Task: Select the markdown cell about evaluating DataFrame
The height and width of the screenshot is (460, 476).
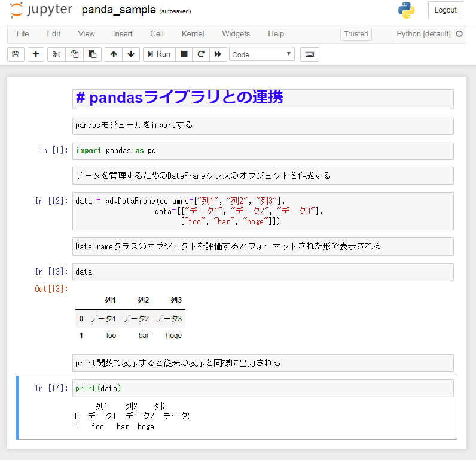Action: 263,246
